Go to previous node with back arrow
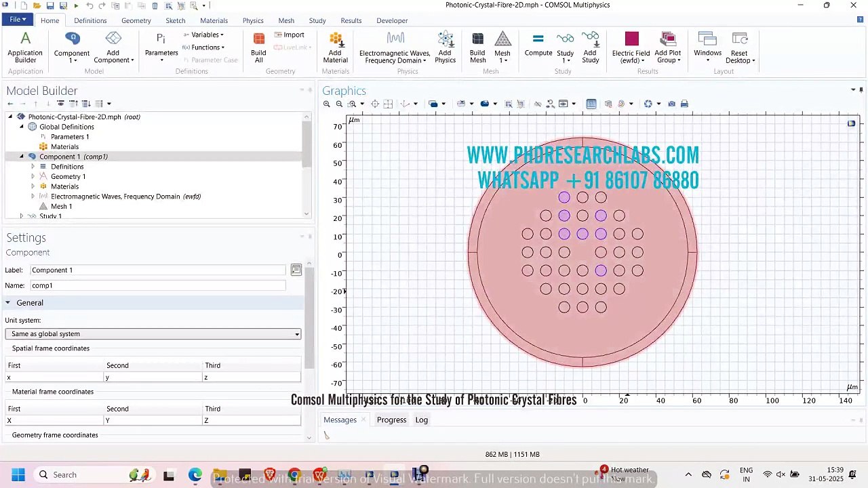The image size is (868, 488). [9, 104]
